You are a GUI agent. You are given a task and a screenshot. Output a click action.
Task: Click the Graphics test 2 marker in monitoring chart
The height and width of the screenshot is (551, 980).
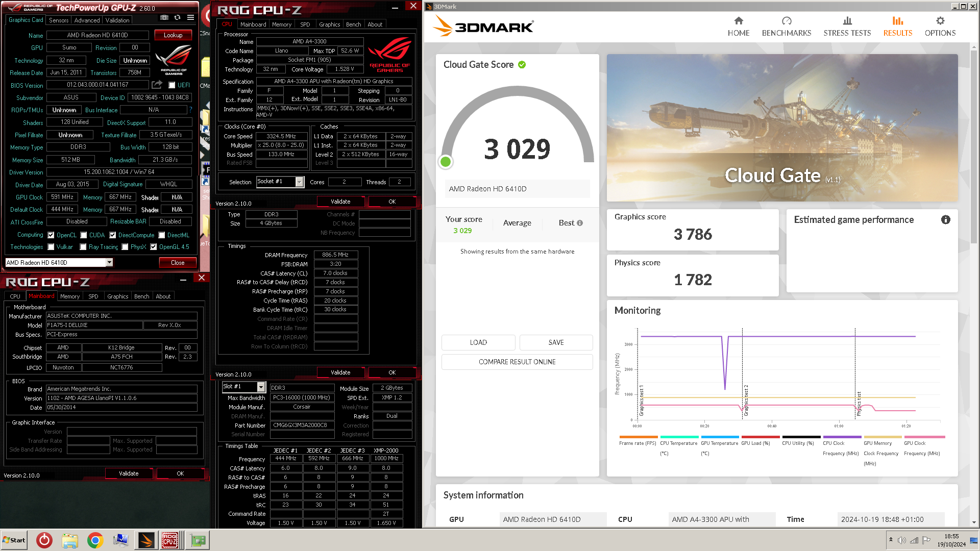click(x=746, y=400)
